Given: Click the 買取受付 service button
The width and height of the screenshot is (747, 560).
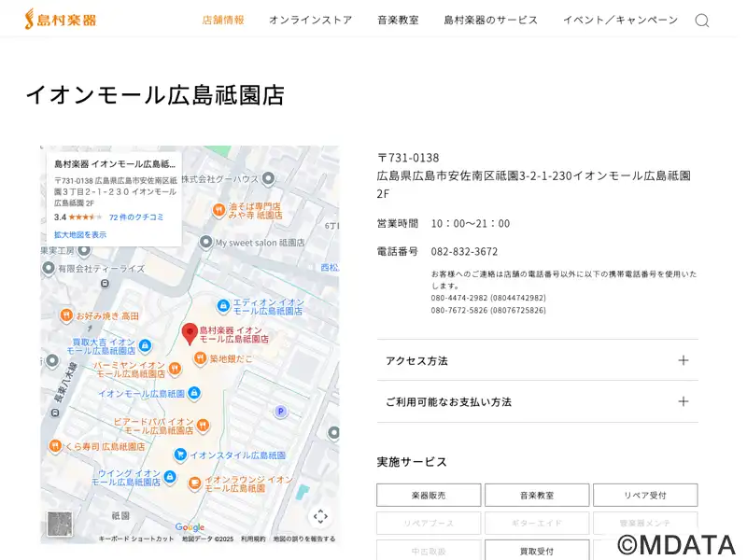Looking at the screenshot, I should (x=537, y=551).
